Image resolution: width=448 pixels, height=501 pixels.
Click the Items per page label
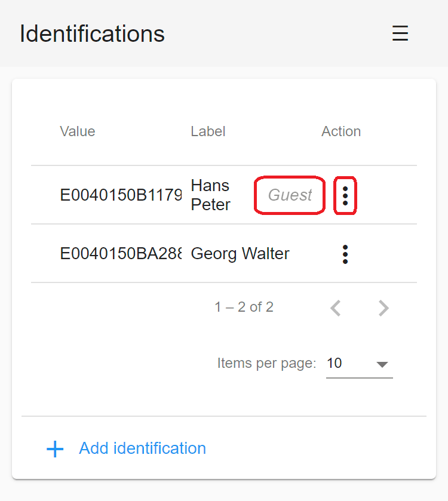tap(266, 364)
